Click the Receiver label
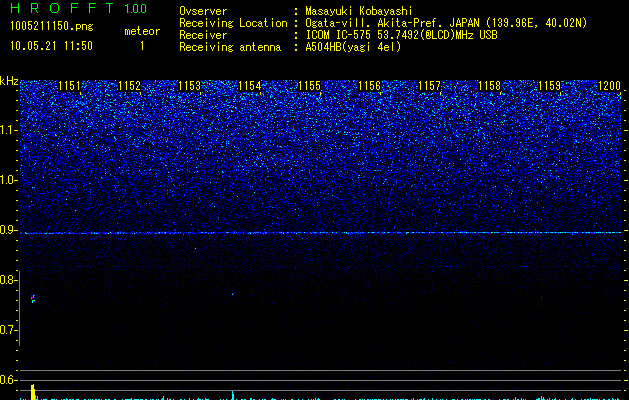629x400 pixels. tap(203, 35)
